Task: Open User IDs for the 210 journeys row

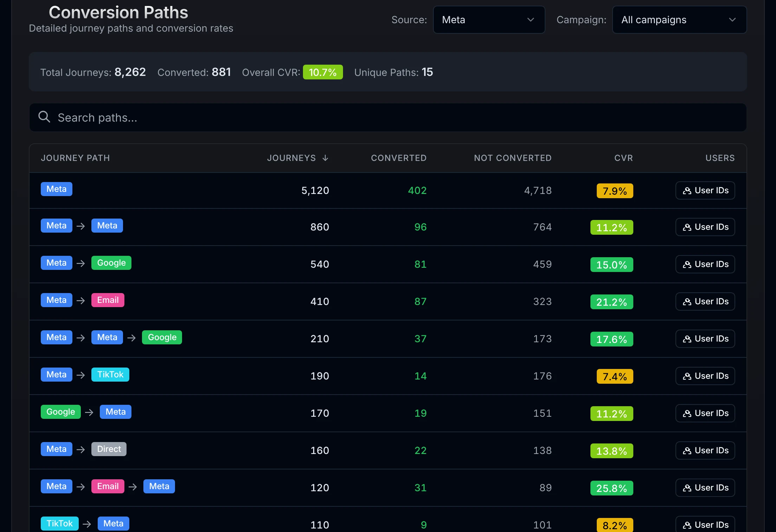Action: coord(705,339)
